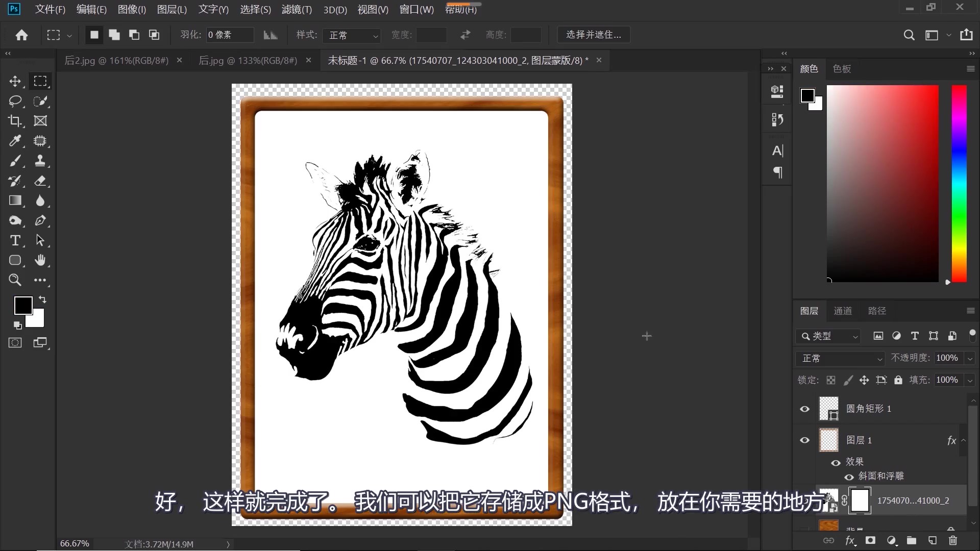This screenshot has height=551, width=980.
Task: Select the Eyedropper tool
Action: point(15,141)
